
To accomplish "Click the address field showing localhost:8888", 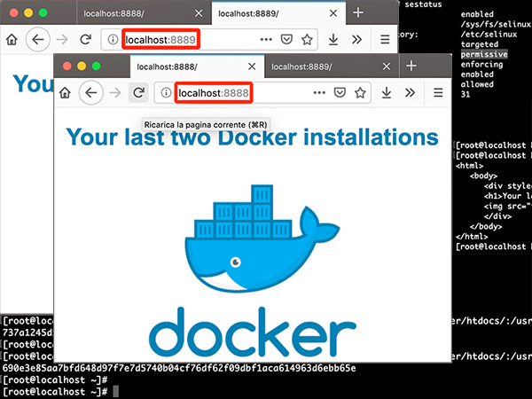I will pyautogui.click(x=214, y=93).
